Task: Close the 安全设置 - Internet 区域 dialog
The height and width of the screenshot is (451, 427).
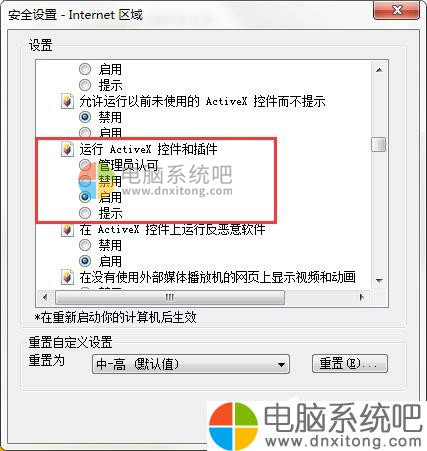Action: [396, 11]
